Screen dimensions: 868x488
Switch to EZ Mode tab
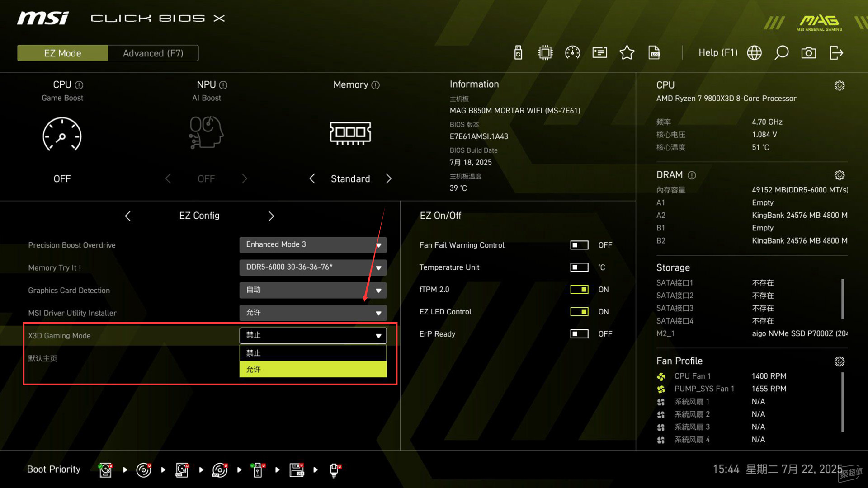(x=62, y=53)
